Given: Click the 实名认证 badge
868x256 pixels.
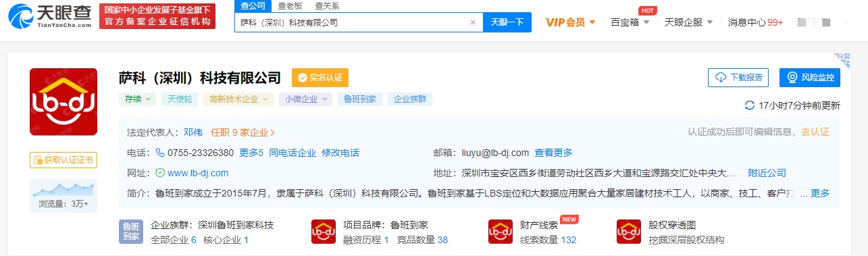Looking at the screenshot, I should 320,77.
